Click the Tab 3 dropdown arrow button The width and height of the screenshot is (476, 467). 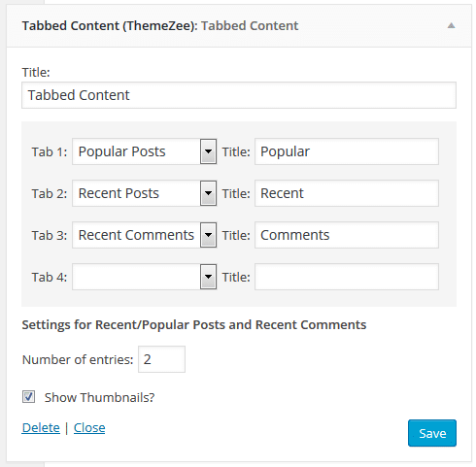coord(208,235)
